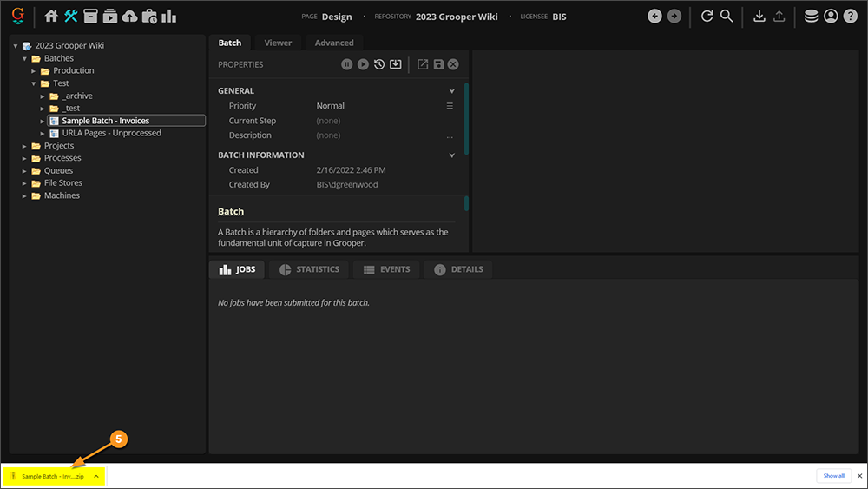
Task: Refresh the page with reload icon
Action: [707, 16]
